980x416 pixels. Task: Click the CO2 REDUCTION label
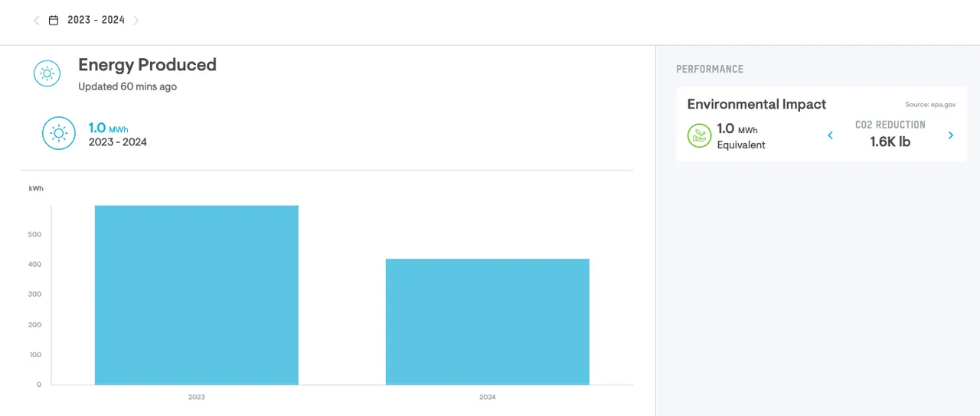[890, 125]
